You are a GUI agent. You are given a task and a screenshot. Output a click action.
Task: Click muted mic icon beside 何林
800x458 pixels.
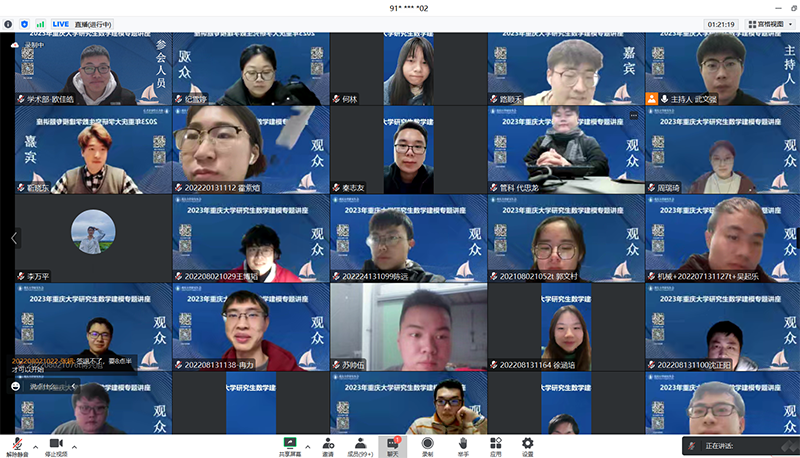click(336, 99)
